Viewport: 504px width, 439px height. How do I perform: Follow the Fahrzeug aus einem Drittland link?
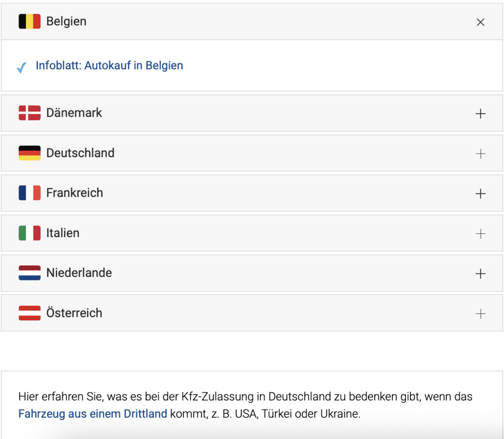(x=93, y=414)
